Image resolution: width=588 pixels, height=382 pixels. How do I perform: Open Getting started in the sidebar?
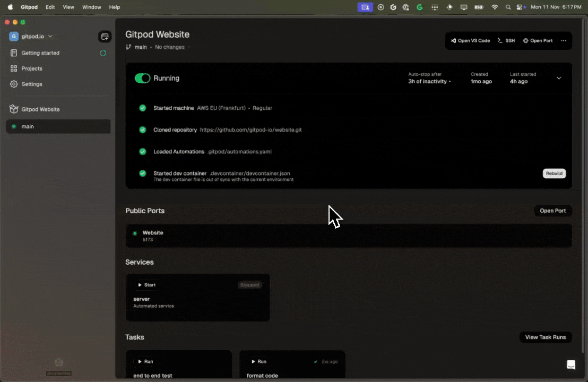40,53
